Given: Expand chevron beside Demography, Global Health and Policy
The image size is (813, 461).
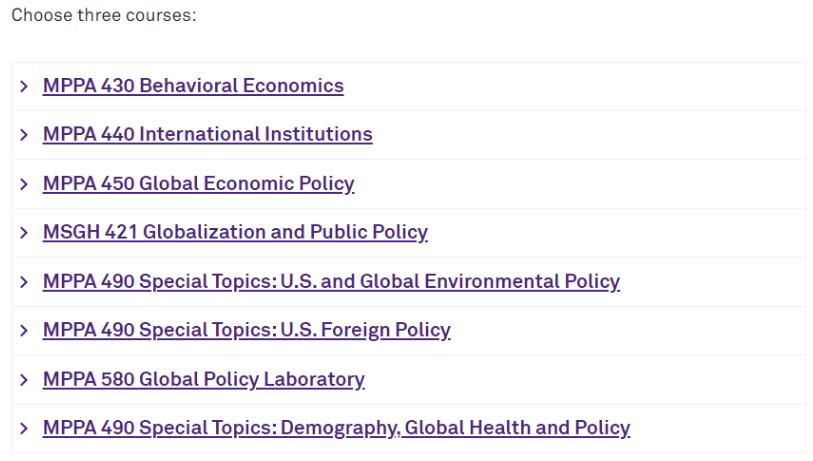Looking at the screenshot, I should [24, 429].
